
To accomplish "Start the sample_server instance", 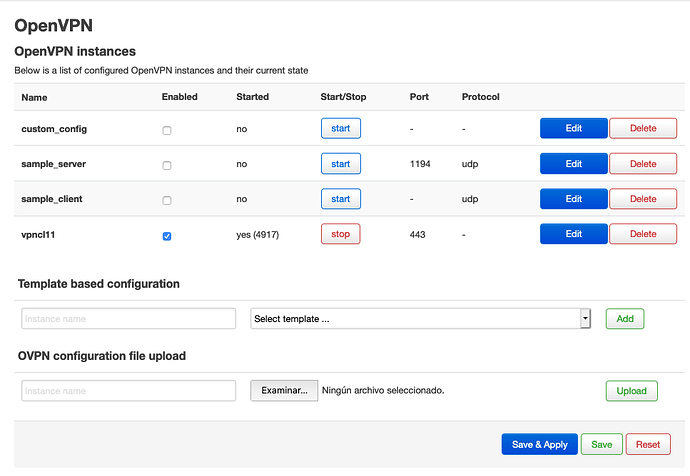I will tap(341, 164).
